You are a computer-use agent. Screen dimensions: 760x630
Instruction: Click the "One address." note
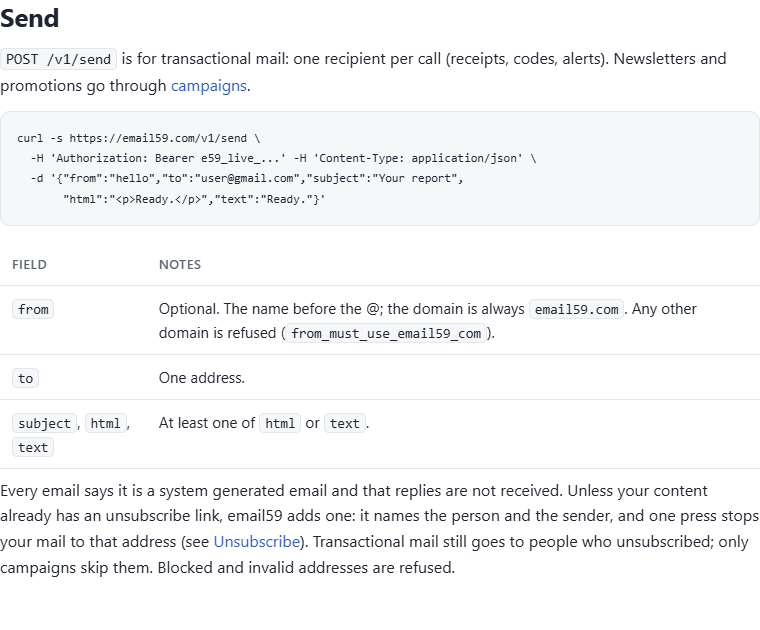click(202, 378)
